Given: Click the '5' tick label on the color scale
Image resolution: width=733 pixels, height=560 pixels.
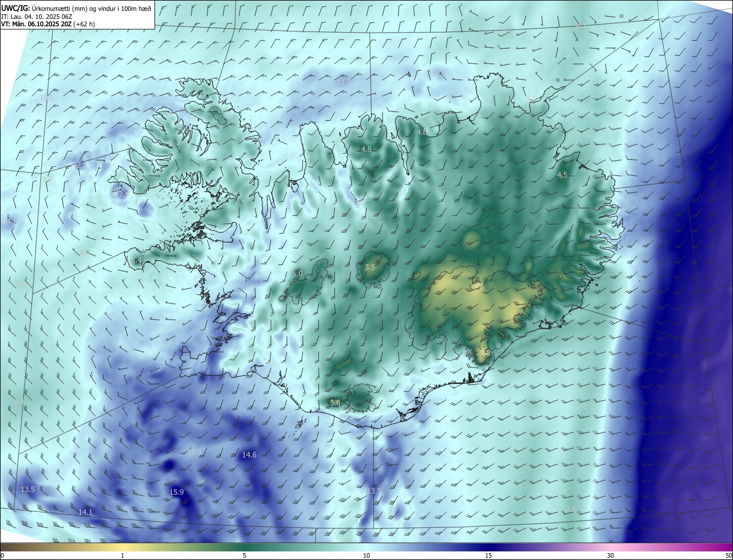Looking at the screenshot, I should (x=245, y=556).
